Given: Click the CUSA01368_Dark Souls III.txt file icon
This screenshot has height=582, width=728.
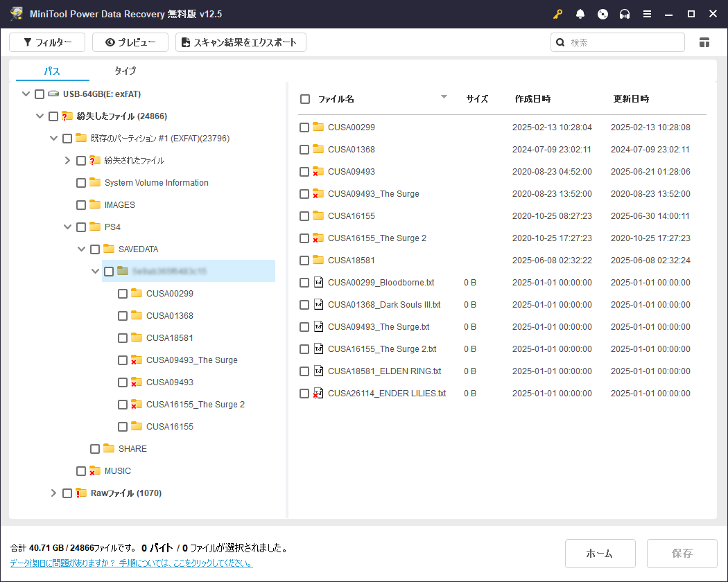Looking at the screenshot, I should pyautogui.click(x=318, y=304).
